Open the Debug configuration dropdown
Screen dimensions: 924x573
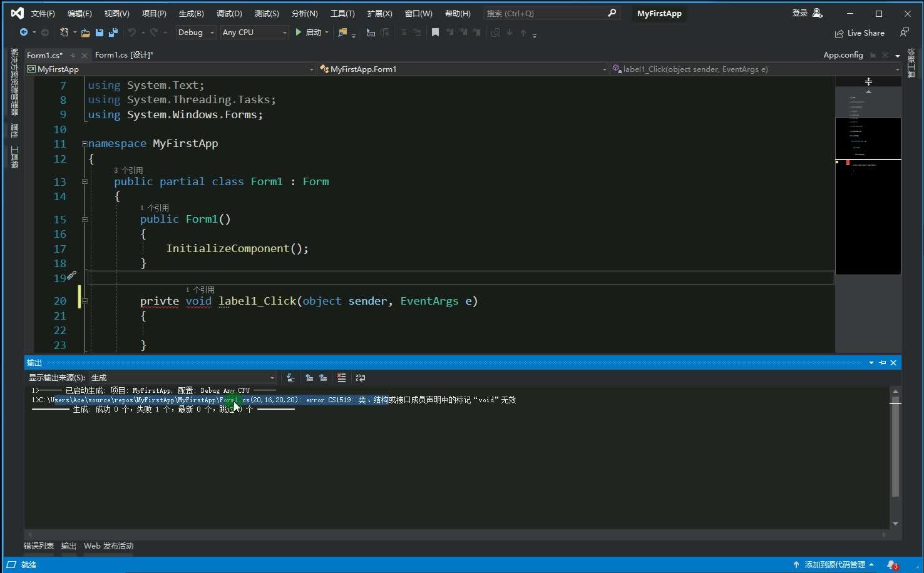click(x=195, y=33)
